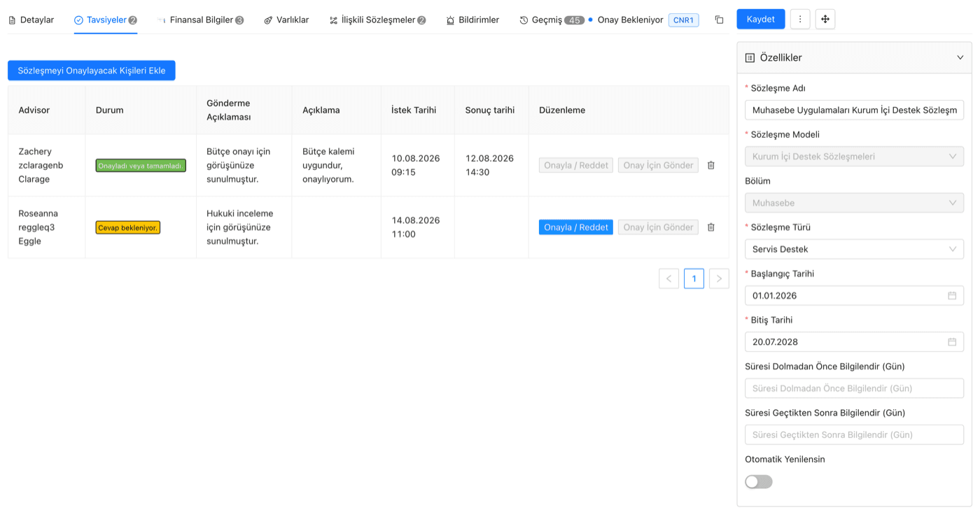Click the Kaydet save button
The image size is (980, 512).
click(x=761, y=19)
